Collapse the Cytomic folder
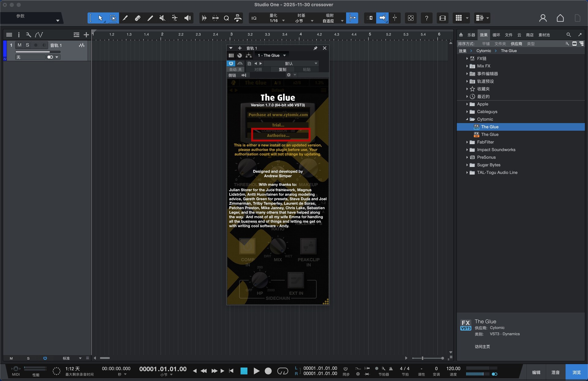The height and width of the screenshot is (381, 588). [467, 119]
